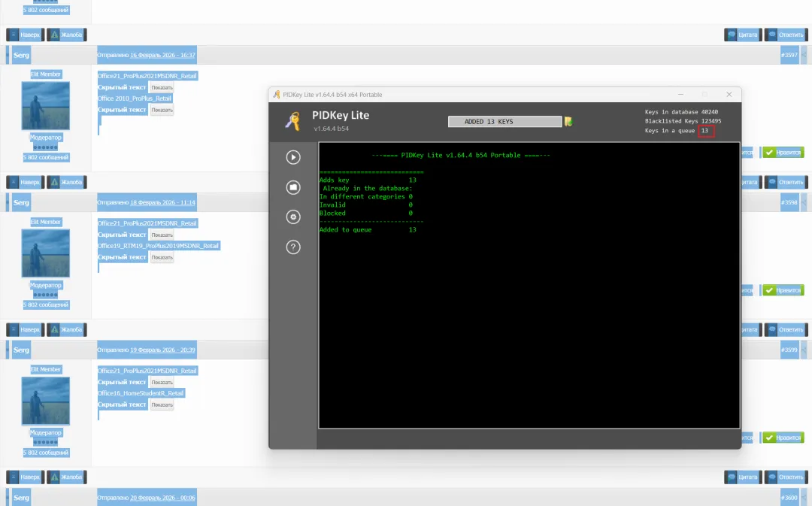Open Serg author name on post #3598

[x=21, y=202]
